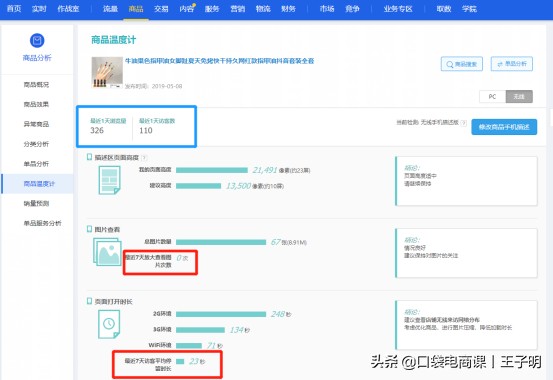Viewport: 553px width, 380px height.
Task: Click the 134 秒 3G value
Action: (x=240, y=330)
